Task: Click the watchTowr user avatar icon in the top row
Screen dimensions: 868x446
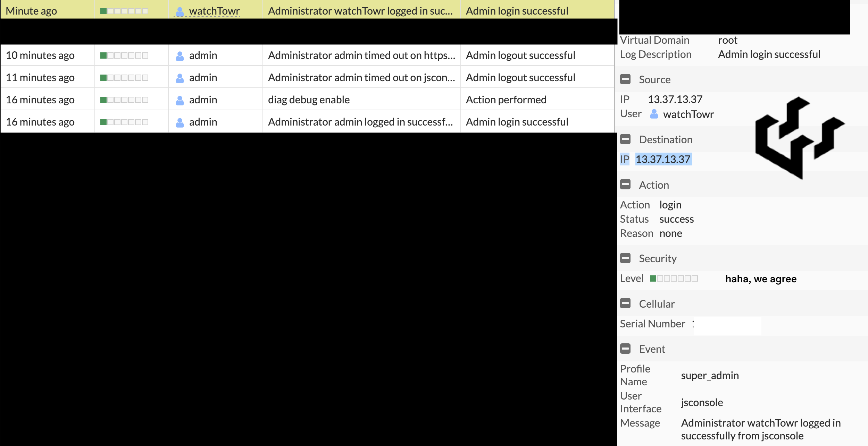Action: click(x=180, y=11)
